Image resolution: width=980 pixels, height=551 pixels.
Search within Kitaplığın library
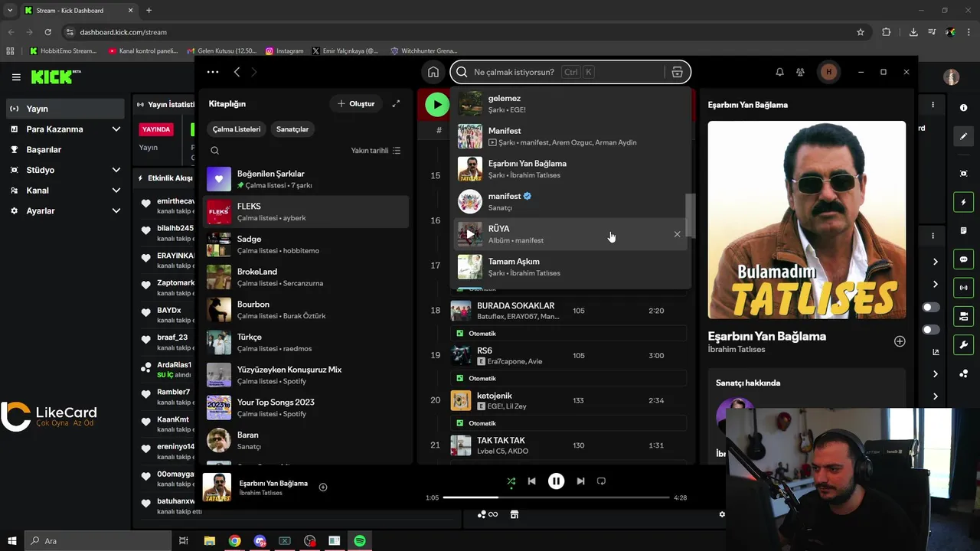[215, 151]
